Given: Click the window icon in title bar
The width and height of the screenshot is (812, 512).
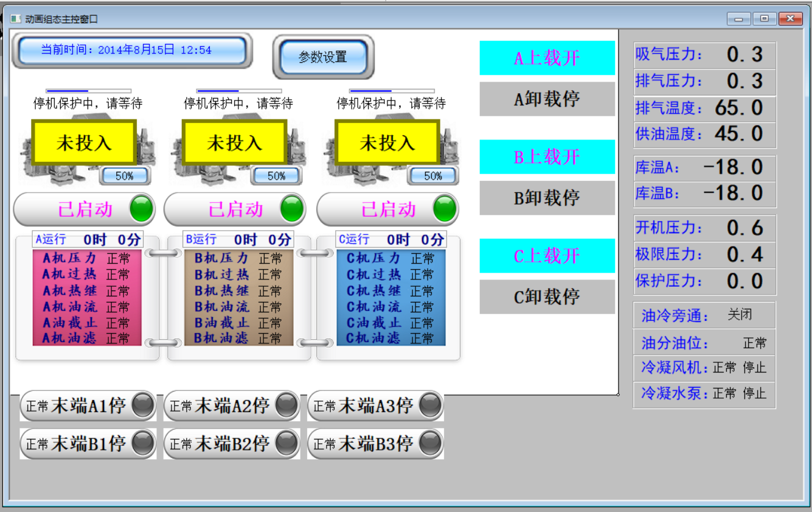Looking at the screenshot, I should click(x=15, y=19).
